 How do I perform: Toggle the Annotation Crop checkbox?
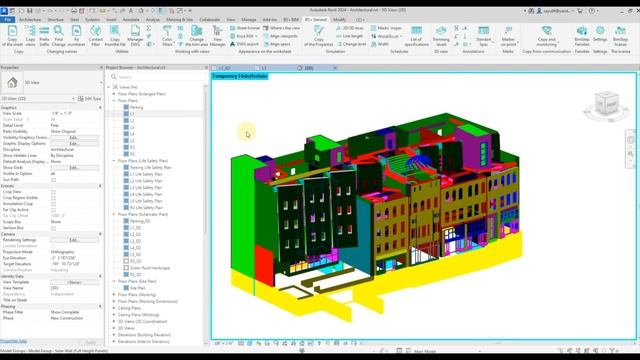point(53,204)
